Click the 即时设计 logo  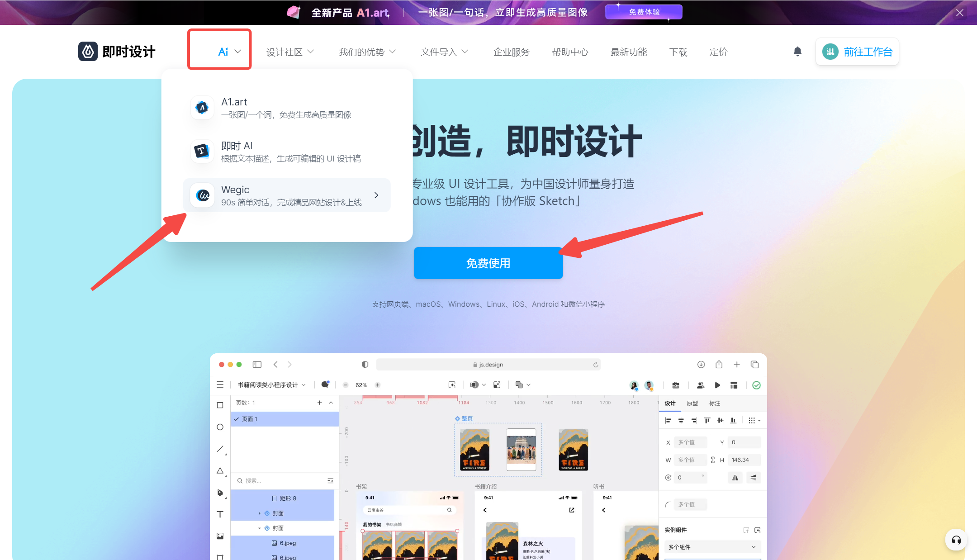point(117,52)
